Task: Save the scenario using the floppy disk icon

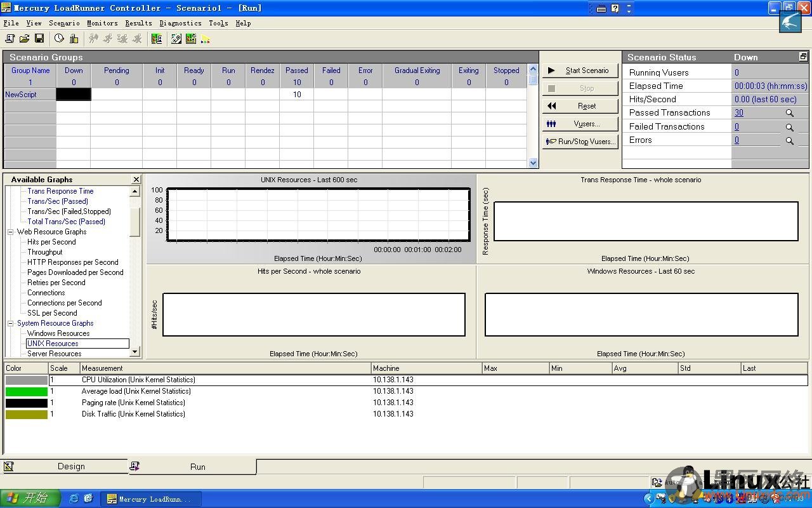Action: tap(39, 39)
